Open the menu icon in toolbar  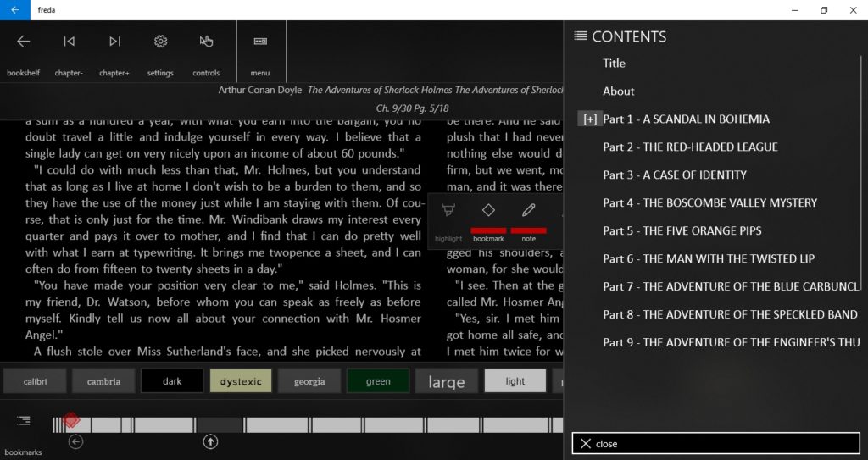coord(260,42)
